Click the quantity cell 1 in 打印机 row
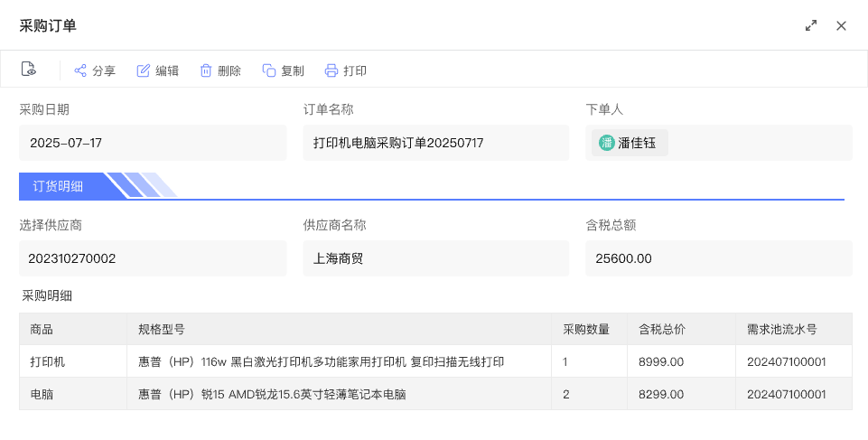This screenshot has width=868, height=440. (589, 362)
